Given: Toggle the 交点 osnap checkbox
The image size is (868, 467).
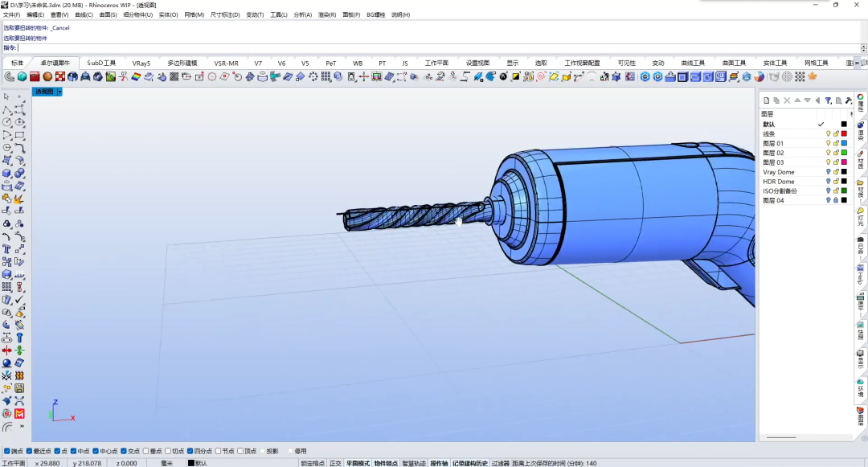Looking at the screenshot, I should click(124, 451).
